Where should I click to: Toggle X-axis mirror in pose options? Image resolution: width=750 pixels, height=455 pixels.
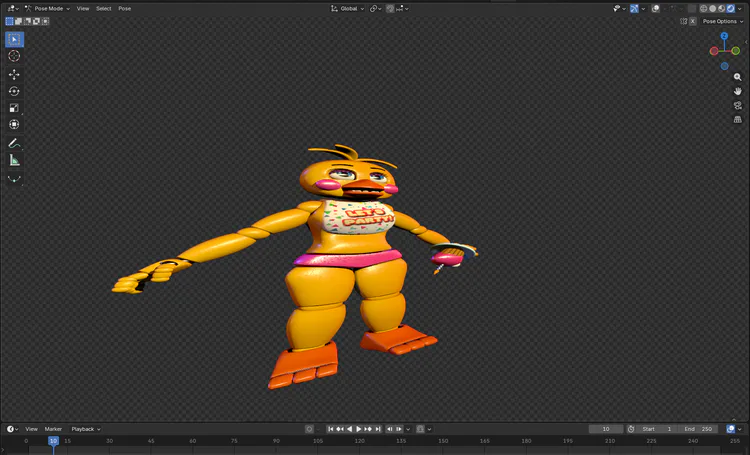tap(693, 21)
